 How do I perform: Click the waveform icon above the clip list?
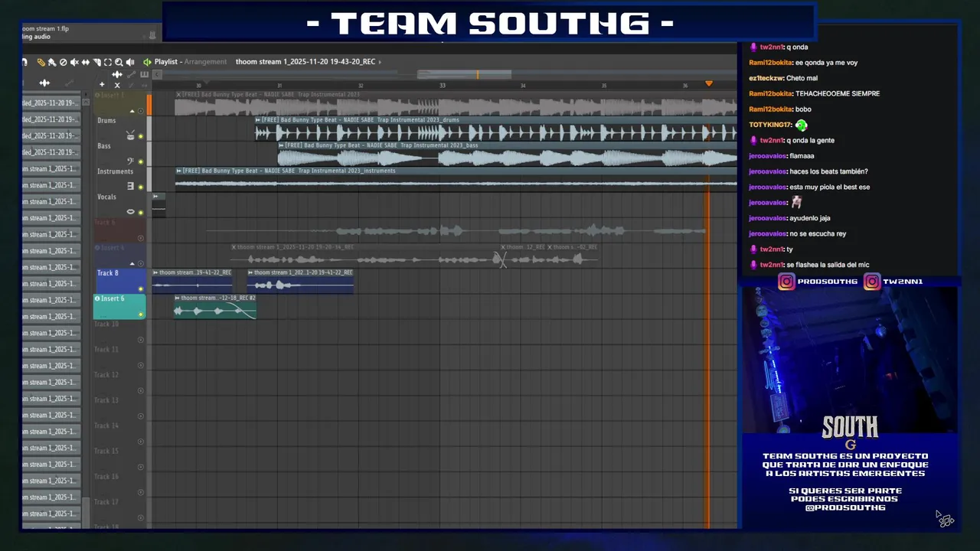44,83
